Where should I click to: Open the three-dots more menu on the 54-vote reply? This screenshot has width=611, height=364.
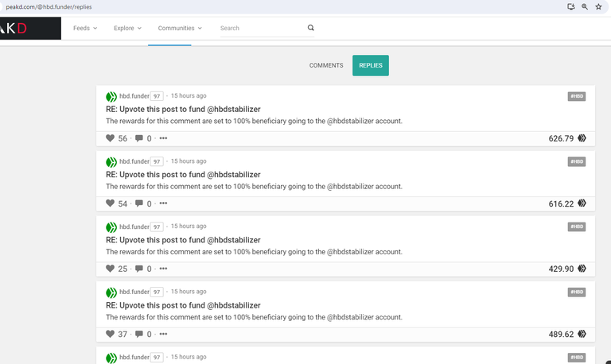[x=163, y=203]
